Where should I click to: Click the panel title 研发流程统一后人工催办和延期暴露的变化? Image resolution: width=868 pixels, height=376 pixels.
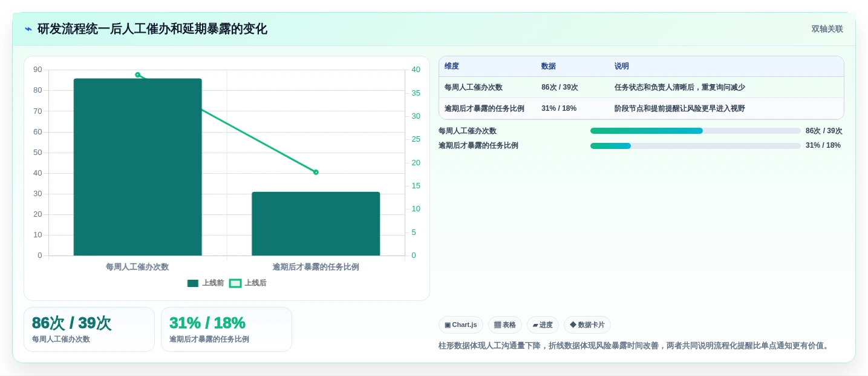(152, 29)
